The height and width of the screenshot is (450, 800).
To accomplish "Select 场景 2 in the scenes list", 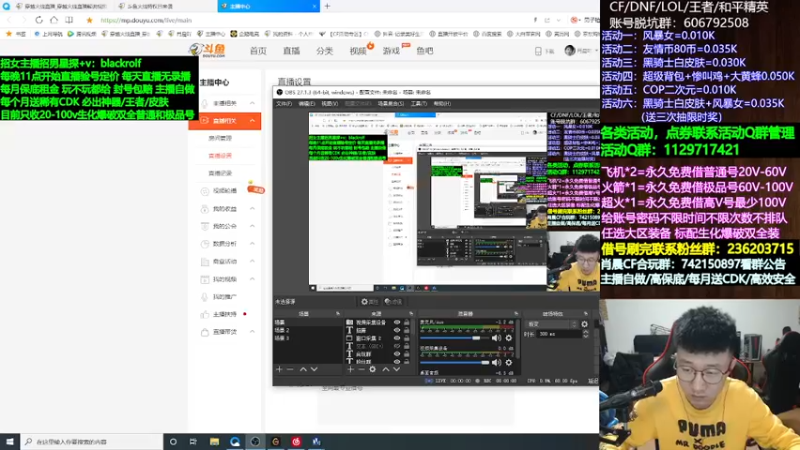I will coord(307,330).
